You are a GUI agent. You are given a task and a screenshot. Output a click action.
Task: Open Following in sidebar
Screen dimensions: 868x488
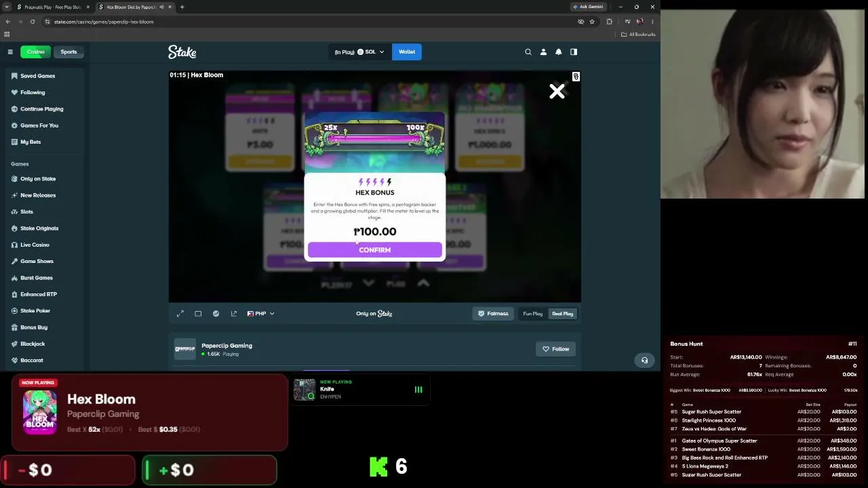point(43,92)
